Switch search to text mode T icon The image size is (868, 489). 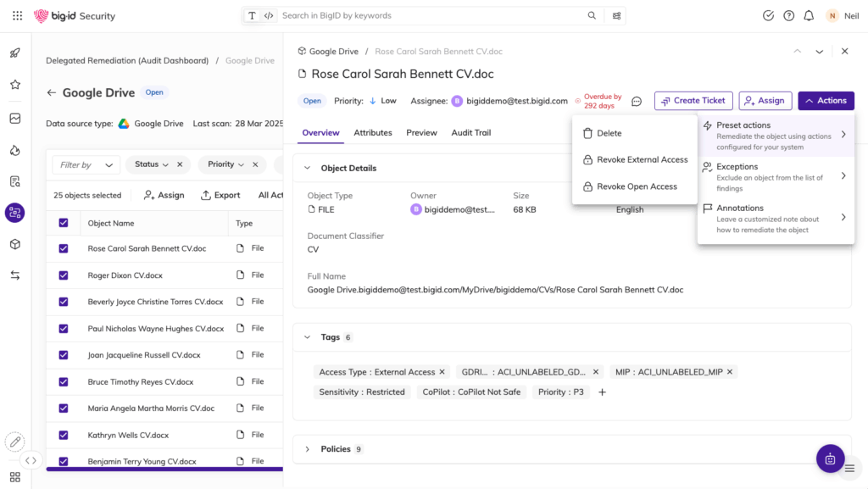(252, 15)
